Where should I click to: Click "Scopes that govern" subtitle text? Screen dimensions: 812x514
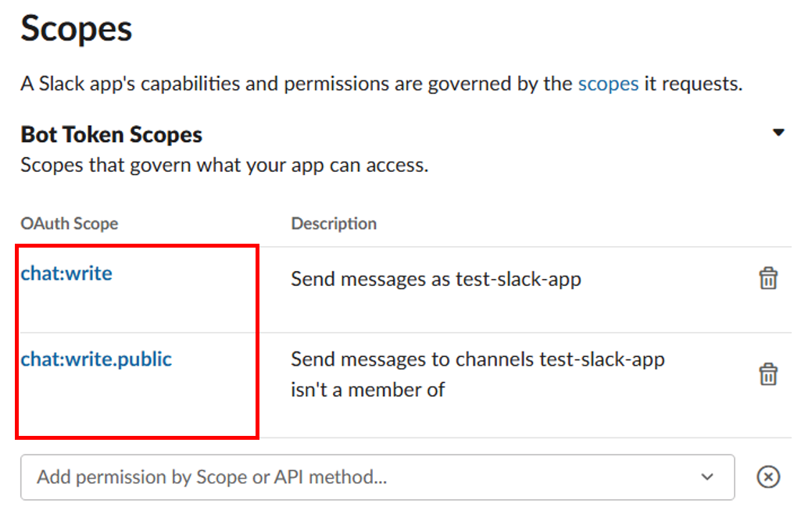point(224,166)
